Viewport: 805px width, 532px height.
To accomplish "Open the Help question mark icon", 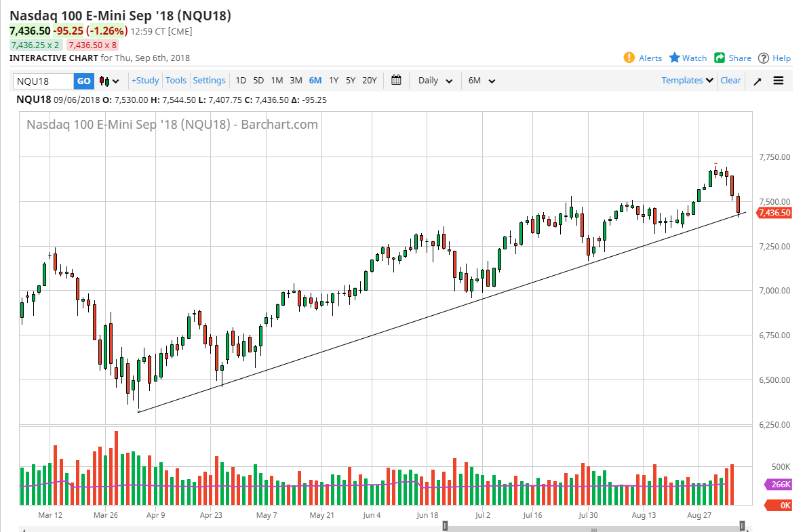I will (765, 58).
